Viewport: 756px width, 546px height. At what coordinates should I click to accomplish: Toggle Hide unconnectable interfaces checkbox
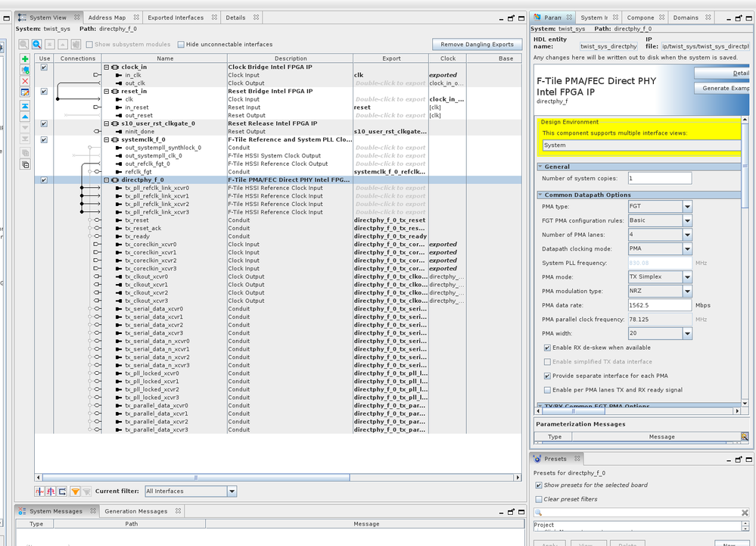(x=181, y=45)
